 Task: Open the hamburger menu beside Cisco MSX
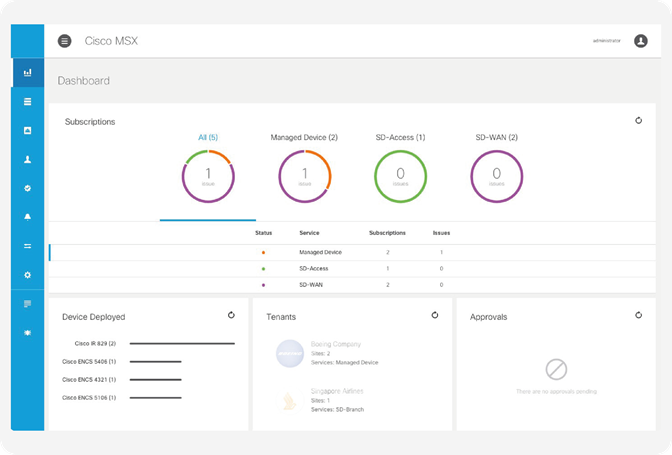point(65,41)
